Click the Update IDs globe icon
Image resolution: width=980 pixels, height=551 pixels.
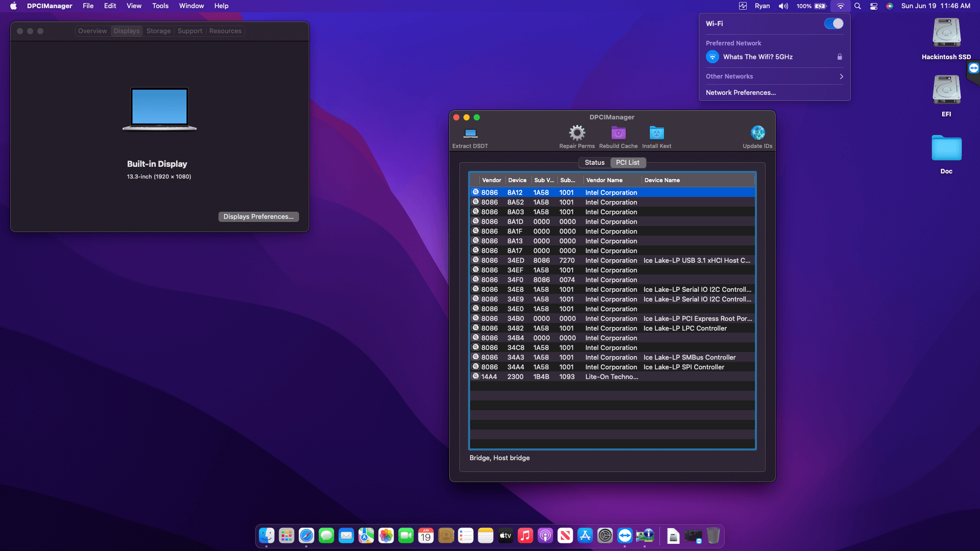coord(757,133)
